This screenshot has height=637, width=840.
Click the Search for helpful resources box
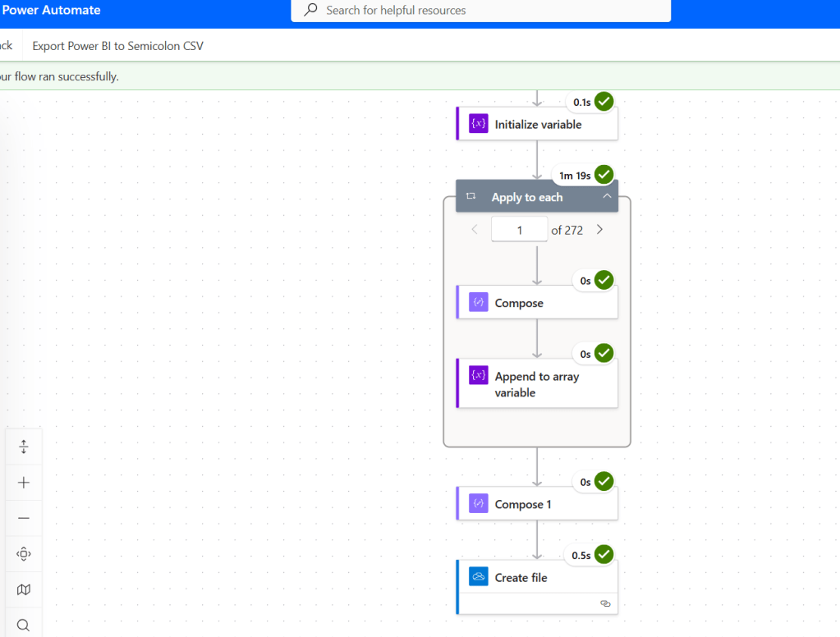coord(480,11)
